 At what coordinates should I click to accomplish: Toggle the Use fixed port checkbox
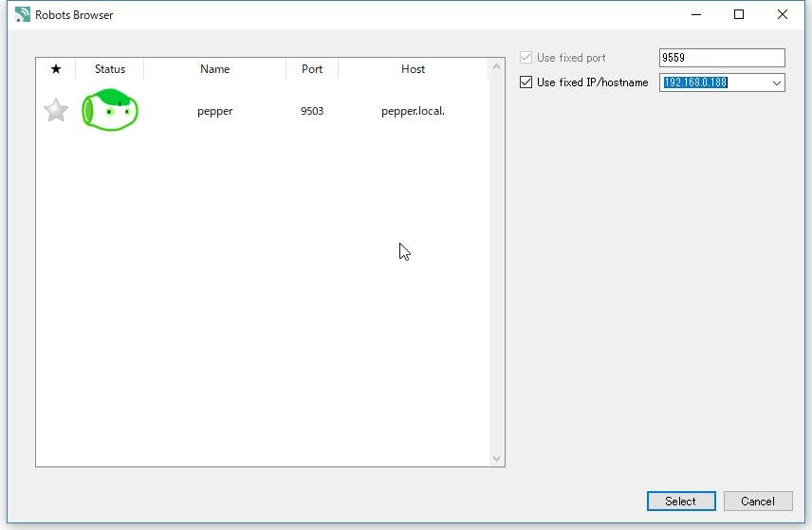point(526,58)
